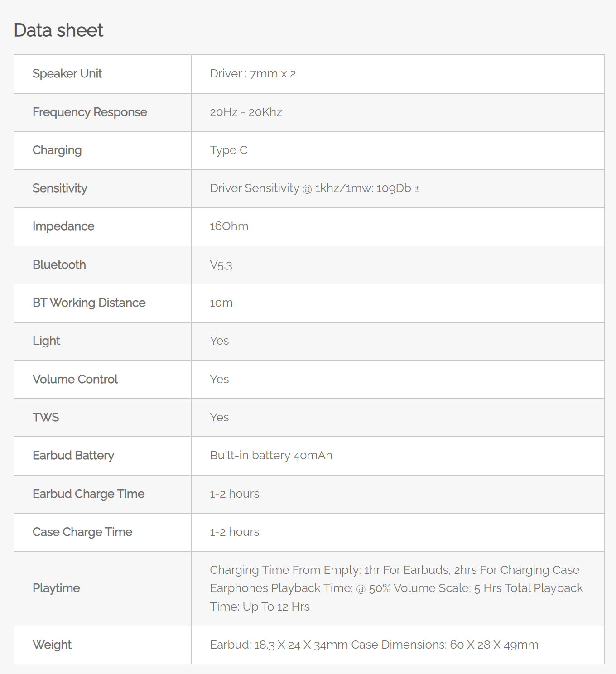Viewport: 616px width, 674px height.
Task: Select the Playtime row label
Action: coord(56,588)
